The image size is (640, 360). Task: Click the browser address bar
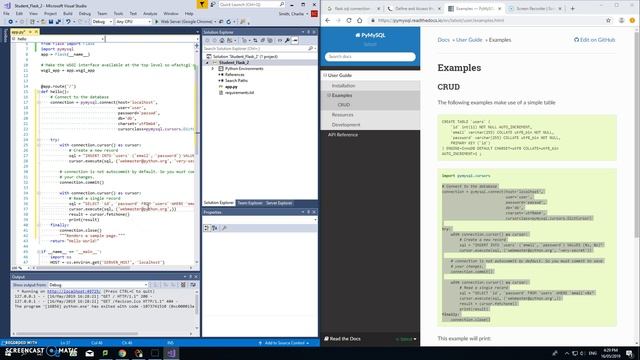pyautogui.click(x=488, y=20)
